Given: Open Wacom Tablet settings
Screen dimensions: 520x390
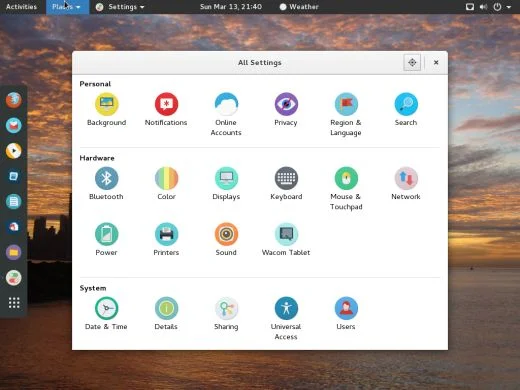Looking at the screenshot, I should coord(286,239).
